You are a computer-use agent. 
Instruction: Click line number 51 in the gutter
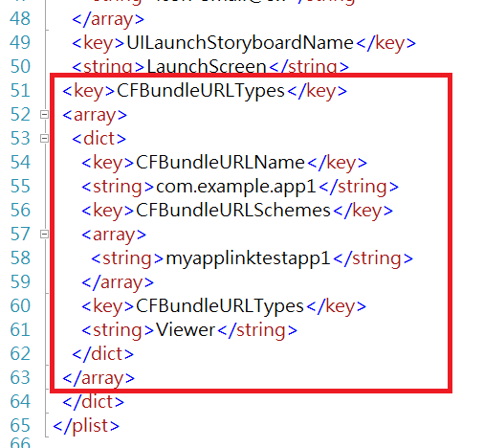coord(20,91)
